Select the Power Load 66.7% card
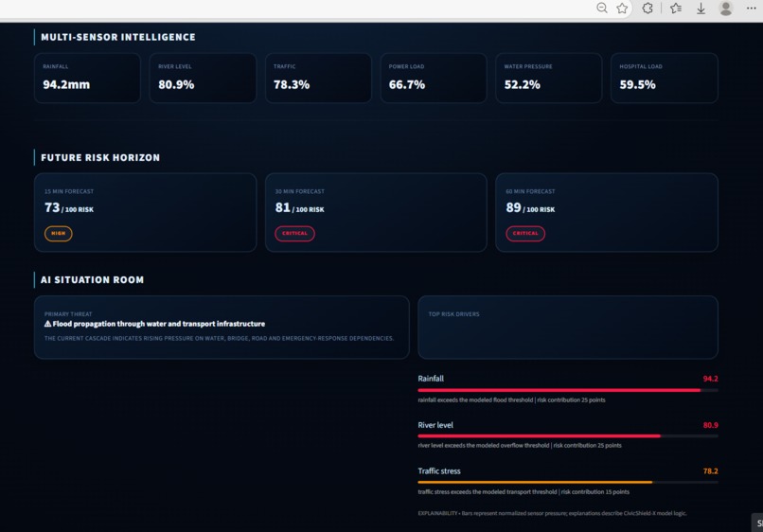Viewport: 763px width, 532px height. (434, 78)
